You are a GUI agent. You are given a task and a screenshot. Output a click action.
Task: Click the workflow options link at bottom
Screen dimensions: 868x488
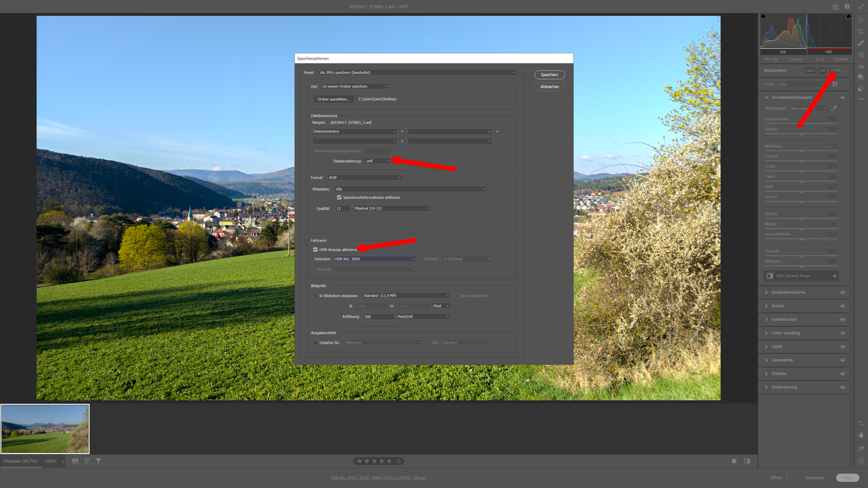point(378,478)
